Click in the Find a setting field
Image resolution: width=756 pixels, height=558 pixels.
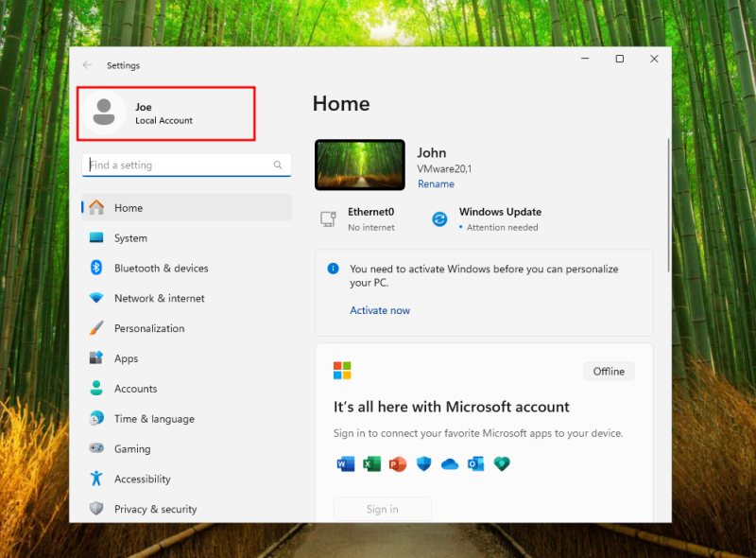[180, 166]
